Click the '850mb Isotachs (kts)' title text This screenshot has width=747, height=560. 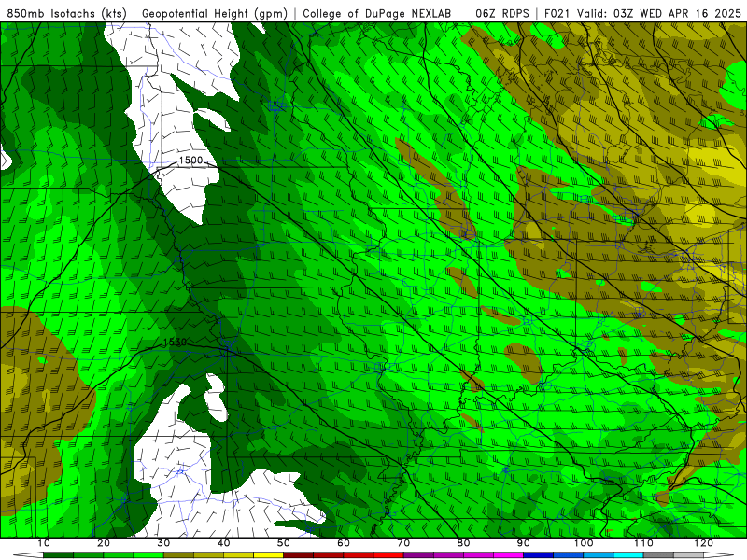point(66,13)
